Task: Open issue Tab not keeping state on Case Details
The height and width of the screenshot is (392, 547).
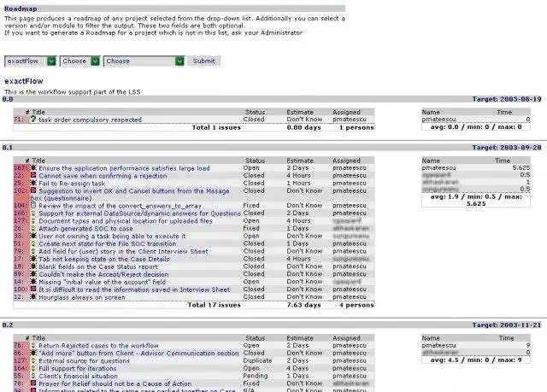Action: 104,259
